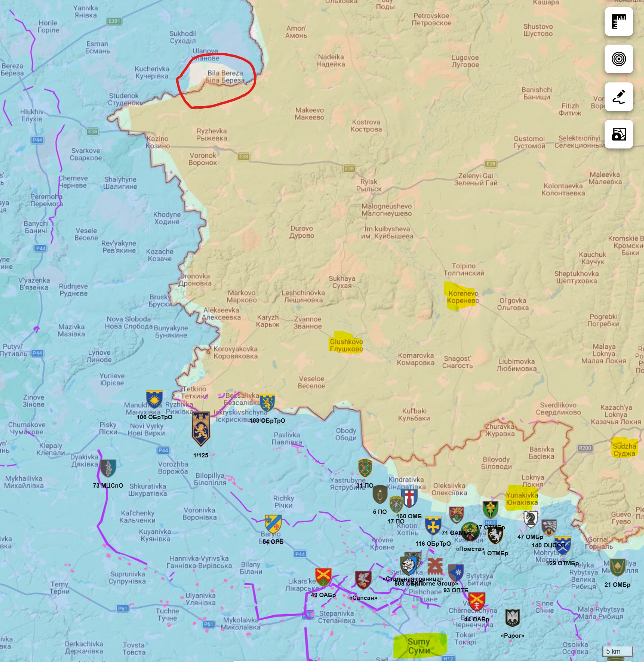Select the «Рарог» unit emblem
This screenshot has width=644, height=662.
513,618
